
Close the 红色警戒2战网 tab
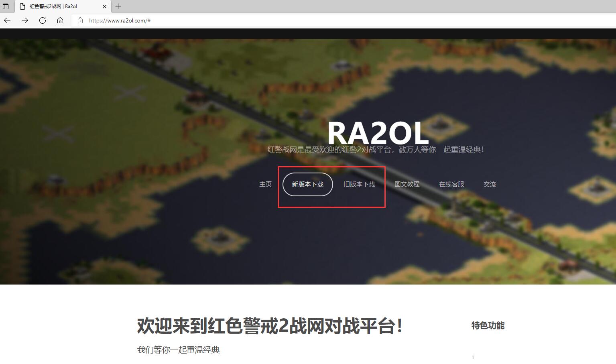coord(104,6)
